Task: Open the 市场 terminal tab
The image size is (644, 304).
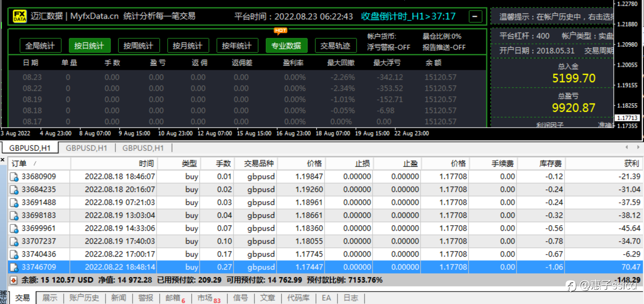Action: [209, 298]
